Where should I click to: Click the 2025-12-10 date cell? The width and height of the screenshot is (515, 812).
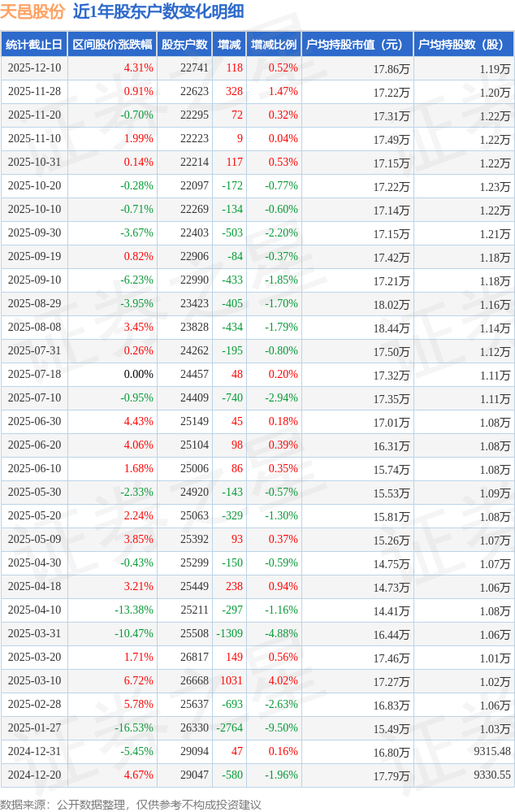click(x=34, y=68)
